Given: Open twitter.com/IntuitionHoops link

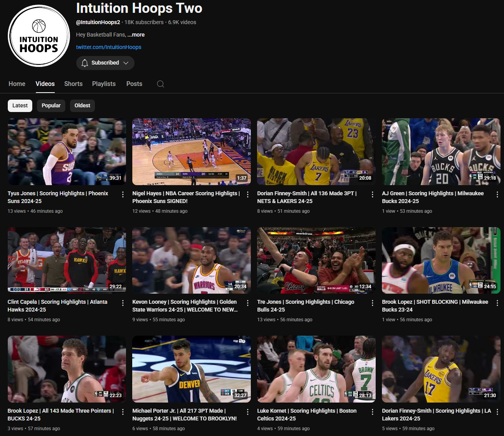Looking at the screenshot, I should [108, 47].
